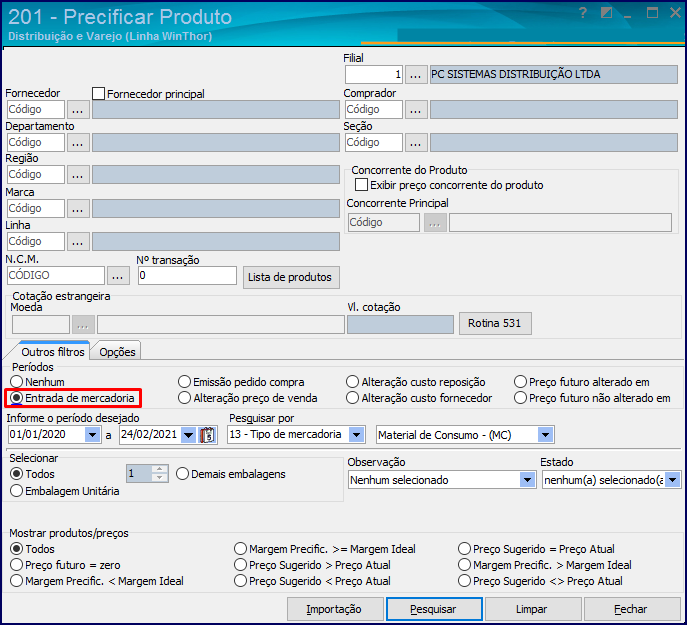This screenshot has width=687, height=625.
Task: Open Lista de produtos
Action: 291,277
